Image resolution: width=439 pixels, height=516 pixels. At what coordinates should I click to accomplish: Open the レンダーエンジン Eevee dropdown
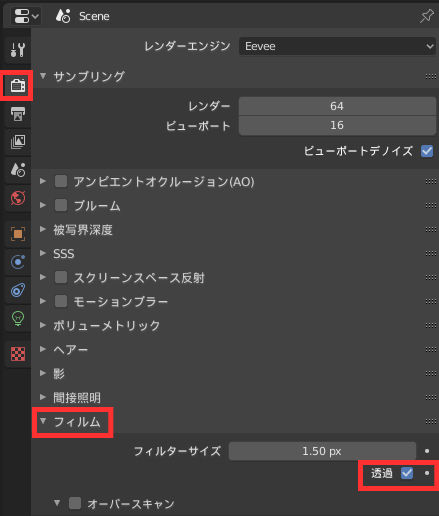tap(337, 46)
